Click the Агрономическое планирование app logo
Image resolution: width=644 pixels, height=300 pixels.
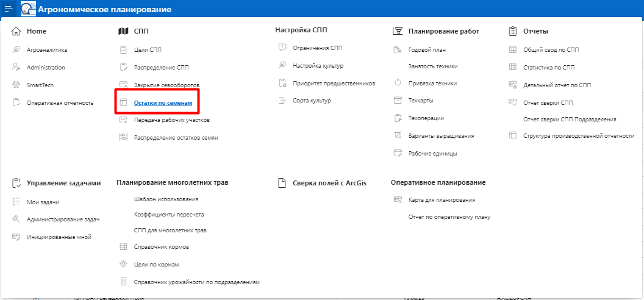point(28,9)
